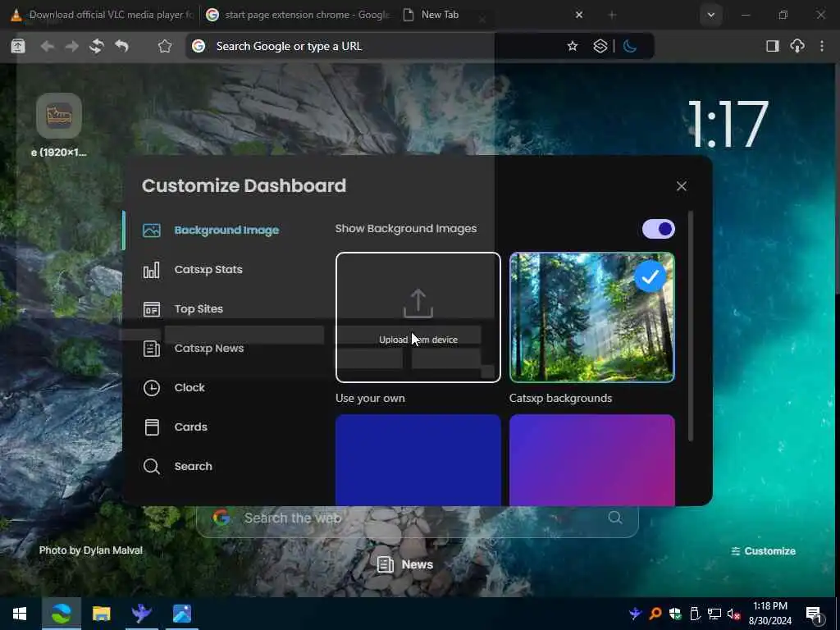Click the USB eject tray icon
The height and width of the screenshot is (630, 840).
[695, 614]
